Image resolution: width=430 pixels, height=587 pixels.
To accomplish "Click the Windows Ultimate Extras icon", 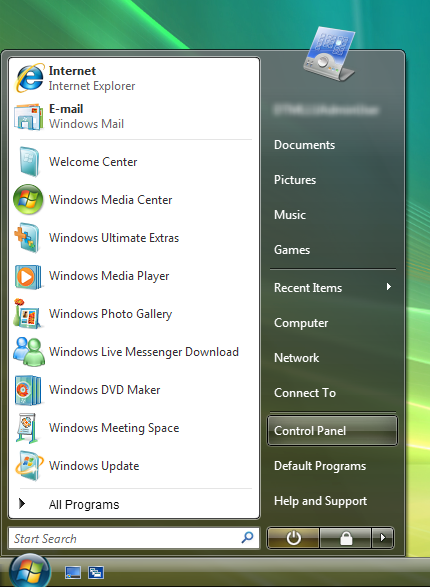I will click(x=27, y=238).
